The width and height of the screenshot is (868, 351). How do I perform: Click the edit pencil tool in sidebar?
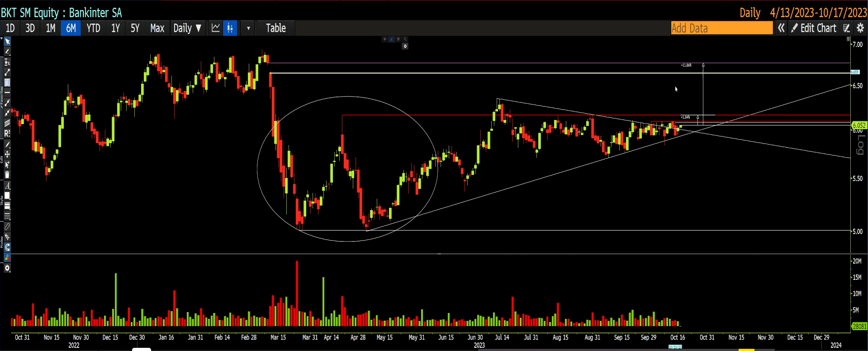[7, 144]
